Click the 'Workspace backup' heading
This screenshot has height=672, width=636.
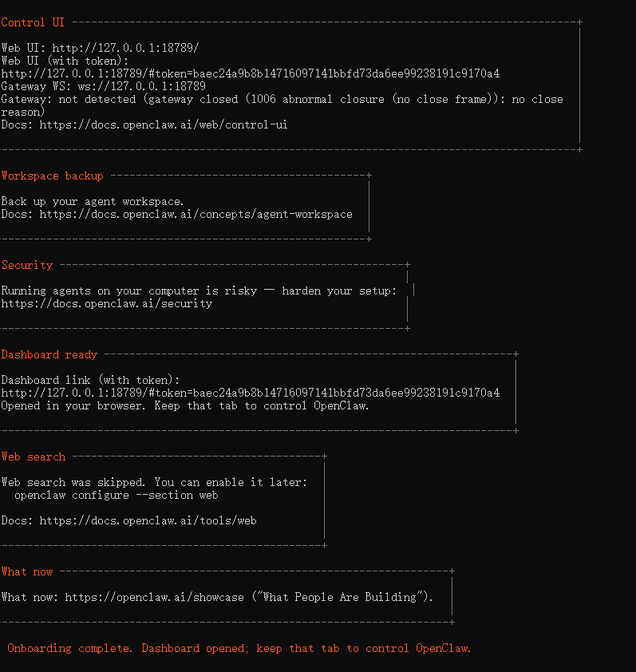[x=53, y=176]
